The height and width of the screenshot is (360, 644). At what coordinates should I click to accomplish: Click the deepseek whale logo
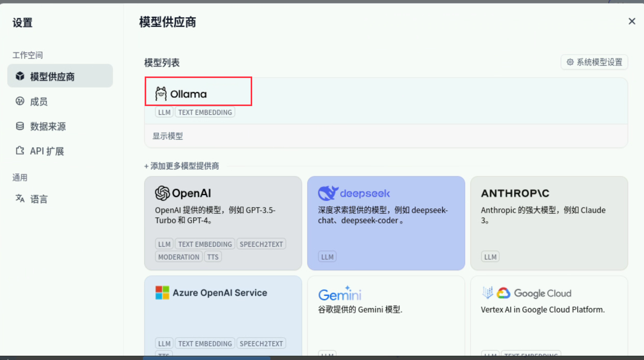(328, 193)
